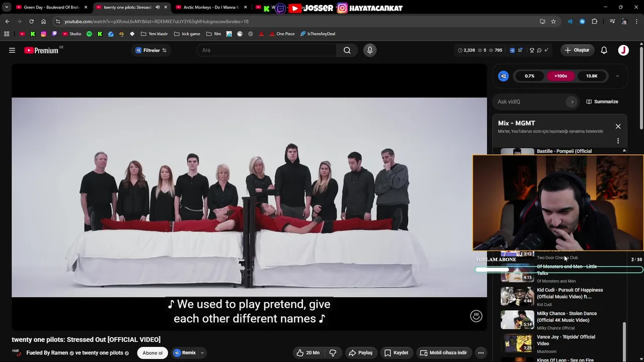Select the 0.7% vidIQ stat pill
This screenshot has height=362, width=644.
click(530, 76)
